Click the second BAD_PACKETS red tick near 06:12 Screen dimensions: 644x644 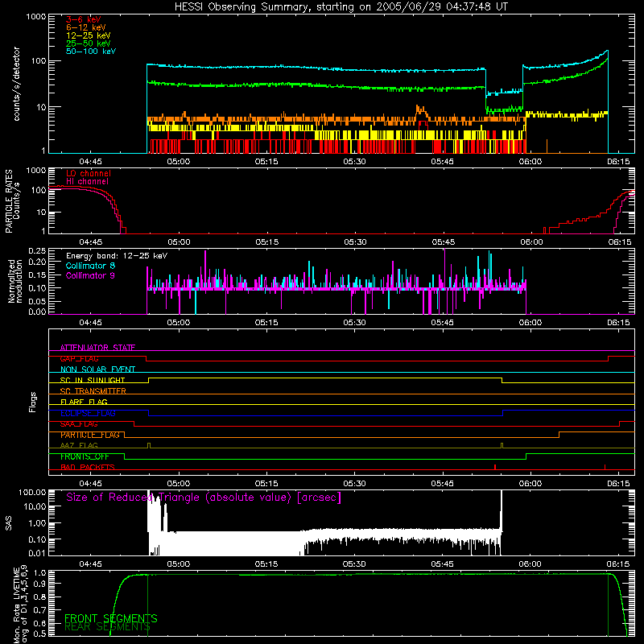click(605, 467)
